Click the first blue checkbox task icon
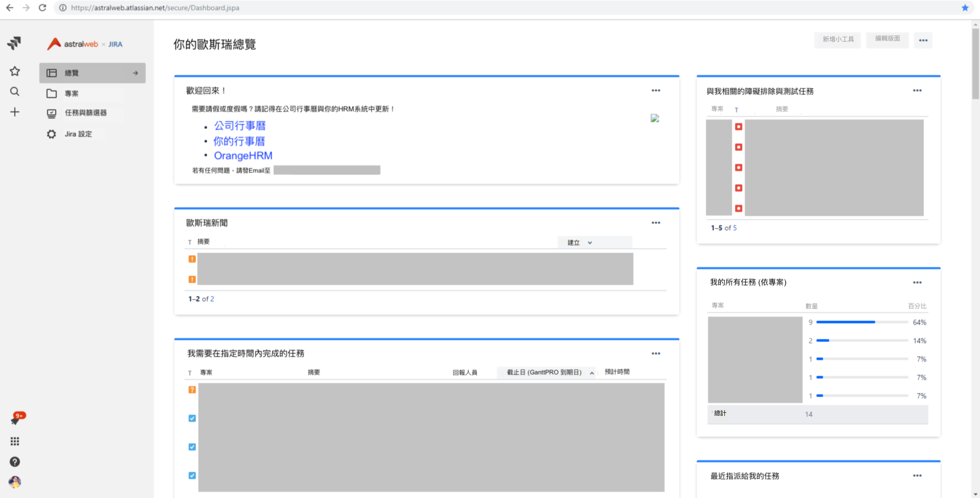980x498 pixels. click(192, 418)
